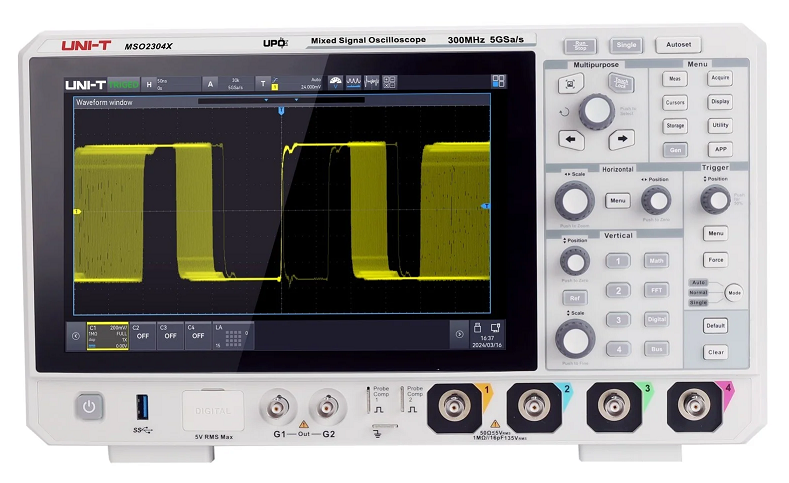This screenshot has height=483, width=789.
Task: Open the H horizontal timebase box
Action: pyautogui.click(x=171, y=84)
